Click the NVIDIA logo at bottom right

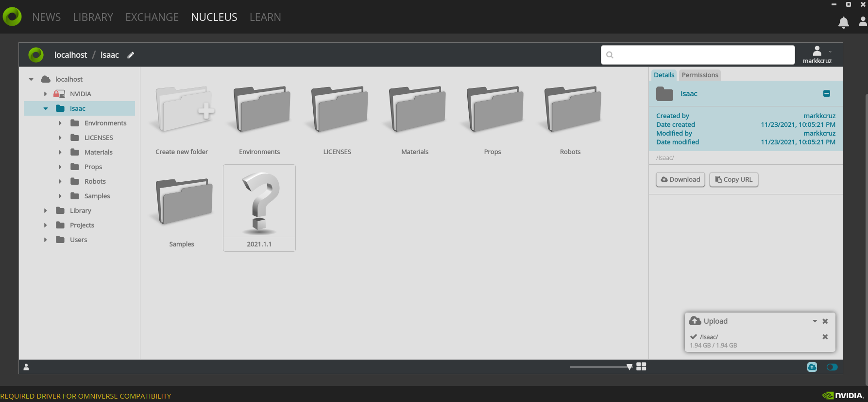click(x=843, y=396)
